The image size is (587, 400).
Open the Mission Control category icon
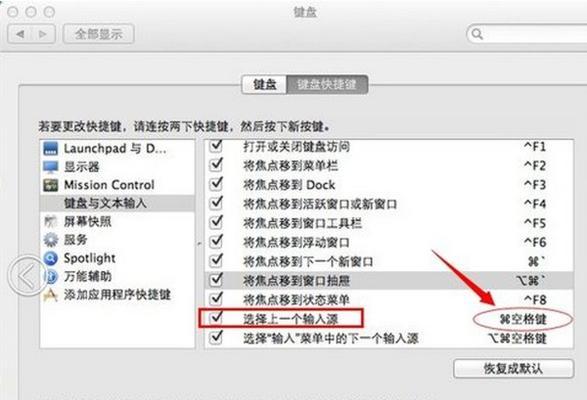51,185
